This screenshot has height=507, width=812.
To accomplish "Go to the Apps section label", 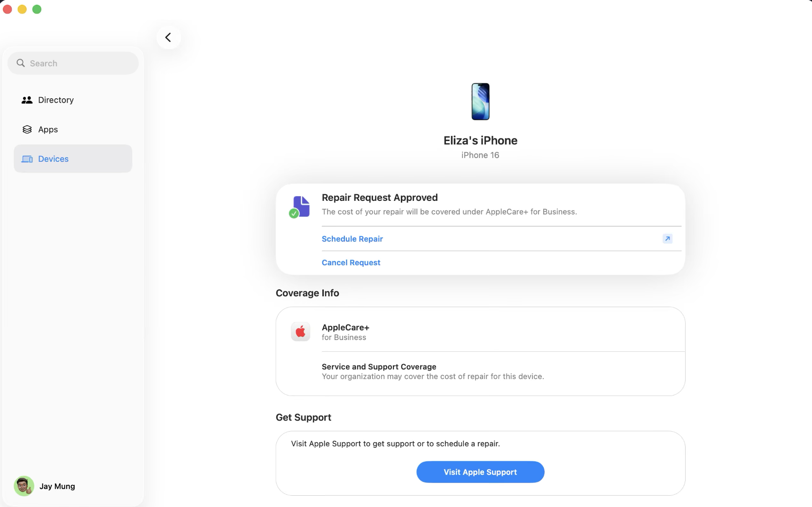I will click(x=48, y=129).
